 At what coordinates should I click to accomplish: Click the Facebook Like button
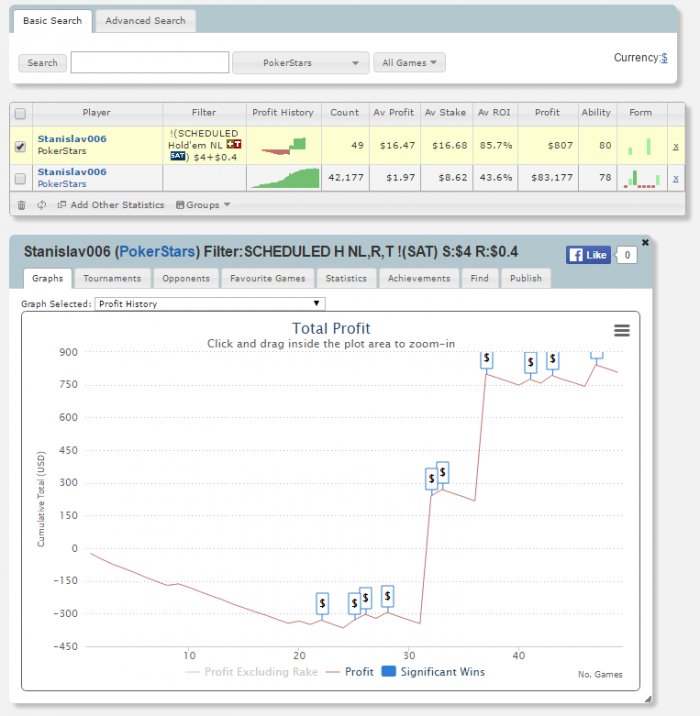pos(588,255)
